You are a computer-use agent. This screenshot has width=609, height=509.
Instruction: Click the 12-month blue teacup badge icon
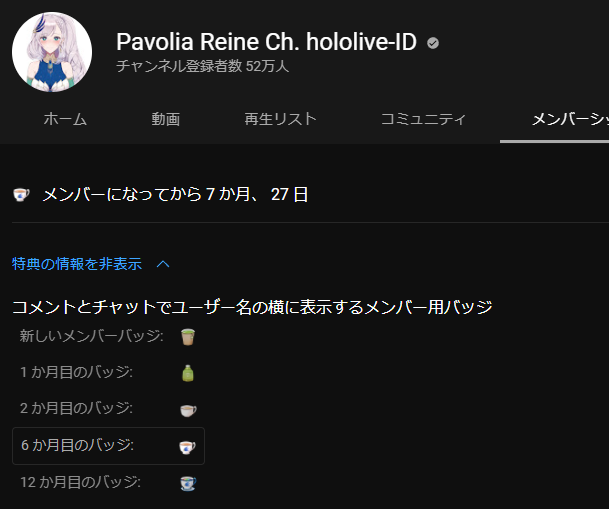click(x=188, y=483)
